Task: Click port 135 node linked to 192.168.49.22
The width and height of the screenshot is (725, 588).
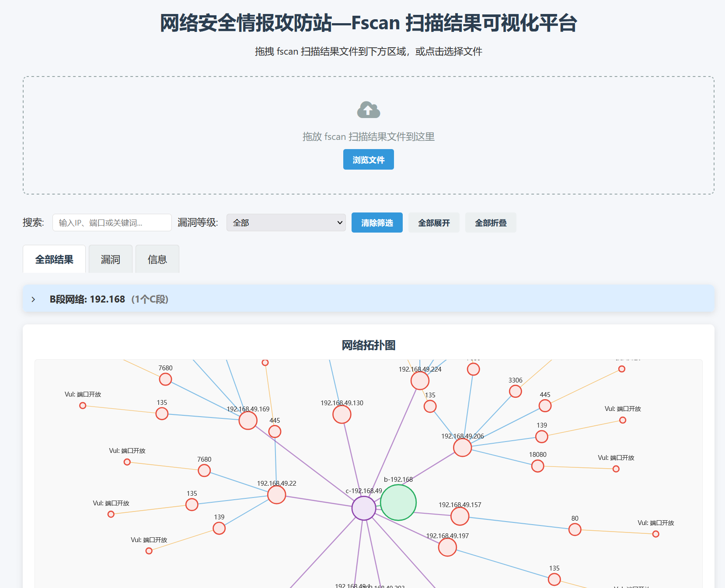Action: pyautogui.click(x=192, y=504)
